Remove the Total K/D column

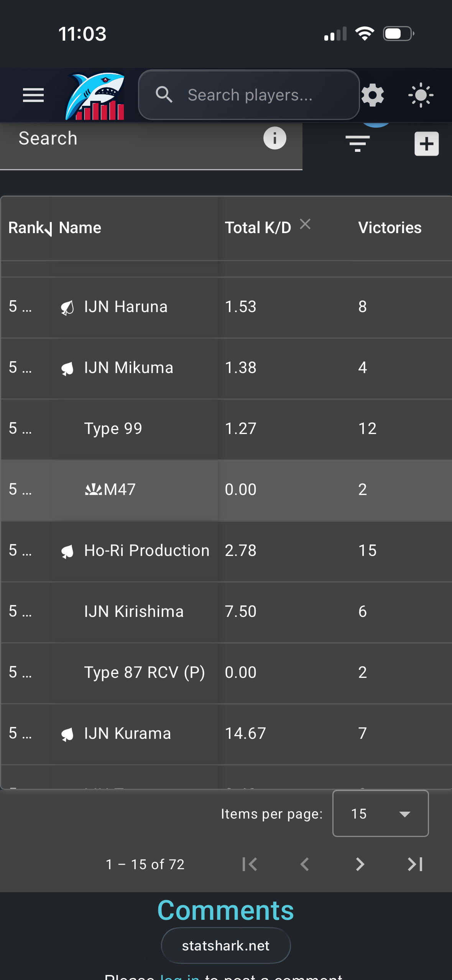(305, 224)
